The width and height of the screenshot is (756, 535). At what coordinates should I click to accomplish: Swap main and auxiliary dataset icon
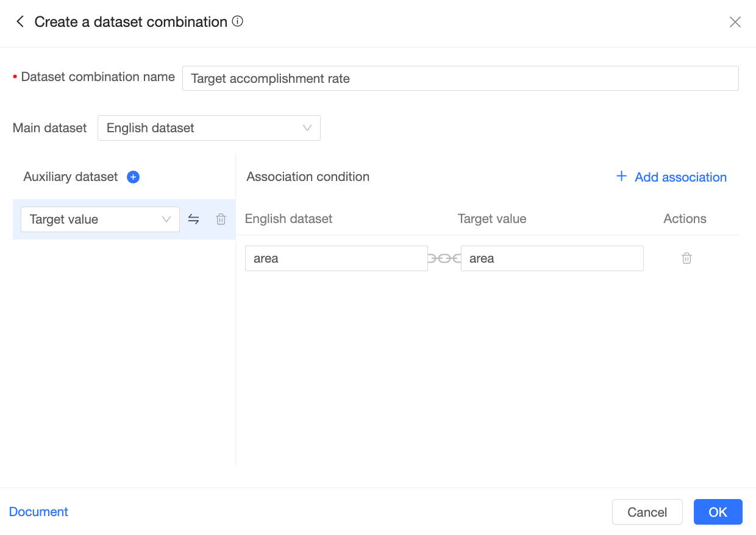click(193, 219)
